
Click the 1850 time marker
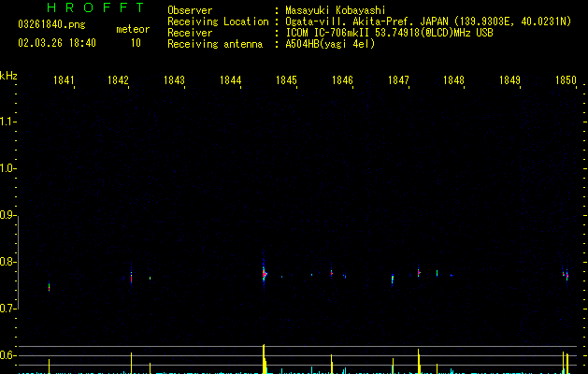566,80
